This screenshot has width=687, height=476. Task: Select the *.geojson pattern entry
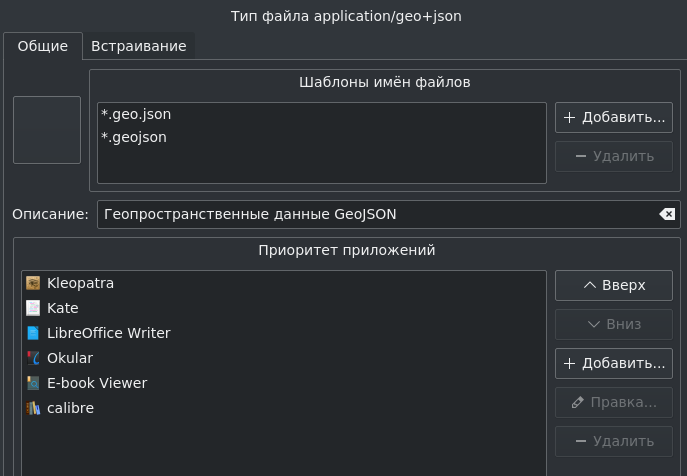tap(322, 138)
